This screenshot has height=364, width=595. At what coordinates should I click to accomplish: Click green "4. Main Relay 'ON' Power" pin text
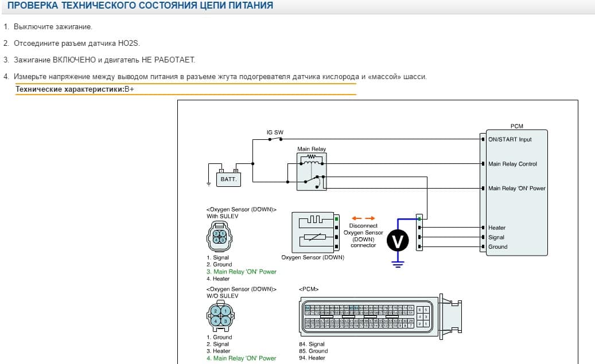tap(242, 358)
